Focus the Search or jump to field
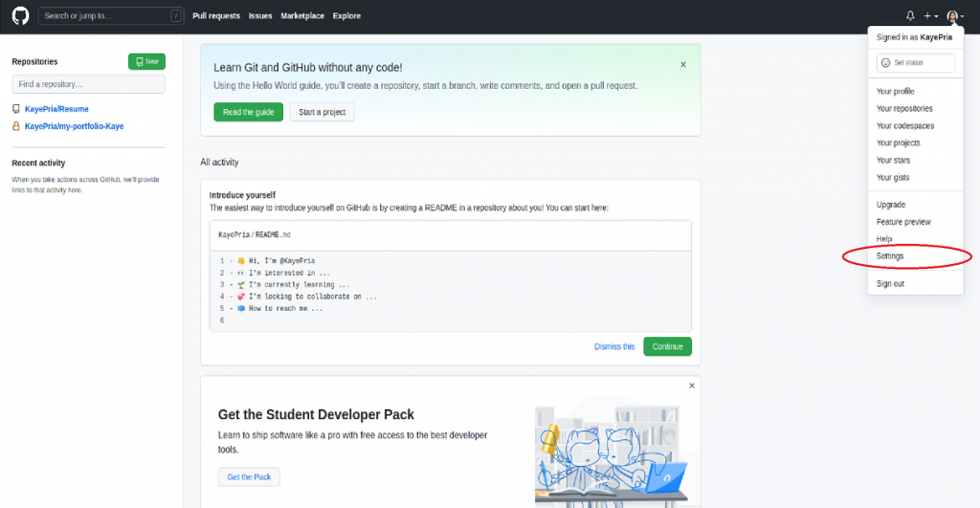The width and height of the screenshot is (980, 508). pyautogui.click(x=111, y=15)
